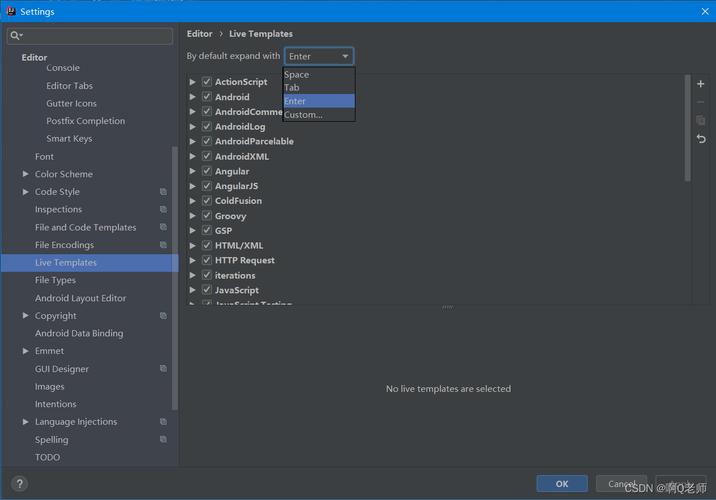This screenshot has width=716, height=500.
Task: Click the project-level icon beside File Encodings
Action: (163, 245)
